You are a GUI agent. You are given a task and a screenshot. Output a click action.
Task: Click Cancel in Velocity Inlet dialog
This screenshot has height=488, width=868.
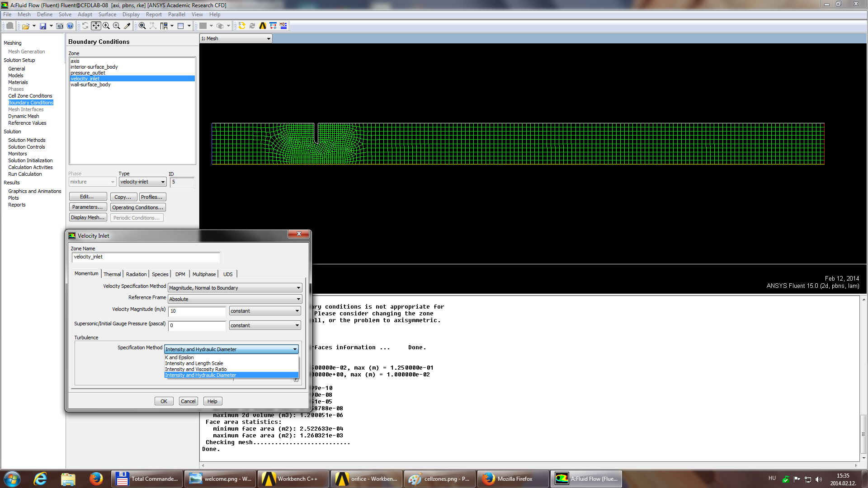188,401
